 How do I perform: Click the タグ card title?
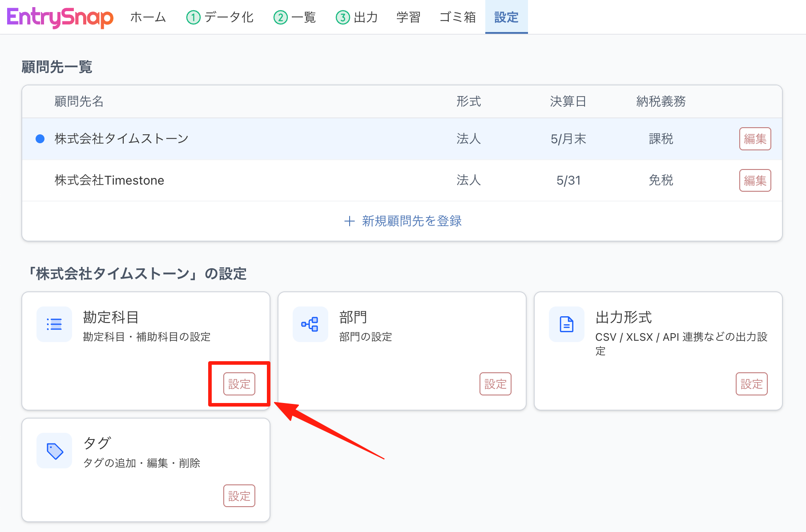97,443
